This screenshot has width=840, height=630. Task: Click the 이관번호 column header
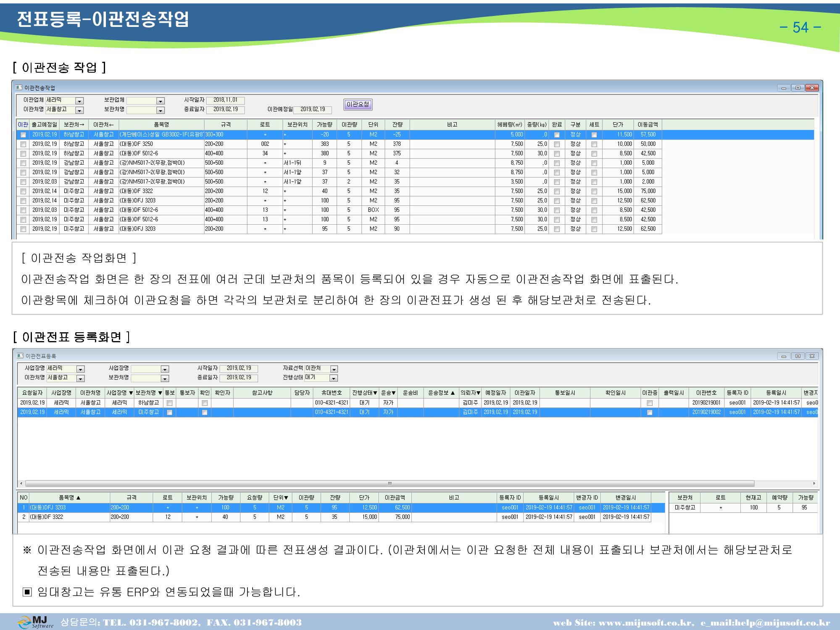click(706, 393)
